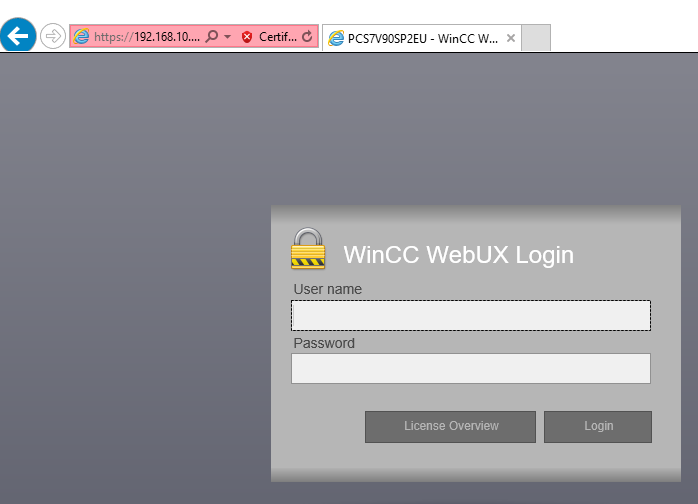Switch to the PCS7V90SP2EU - WinCC tab

tap(422, 39)
